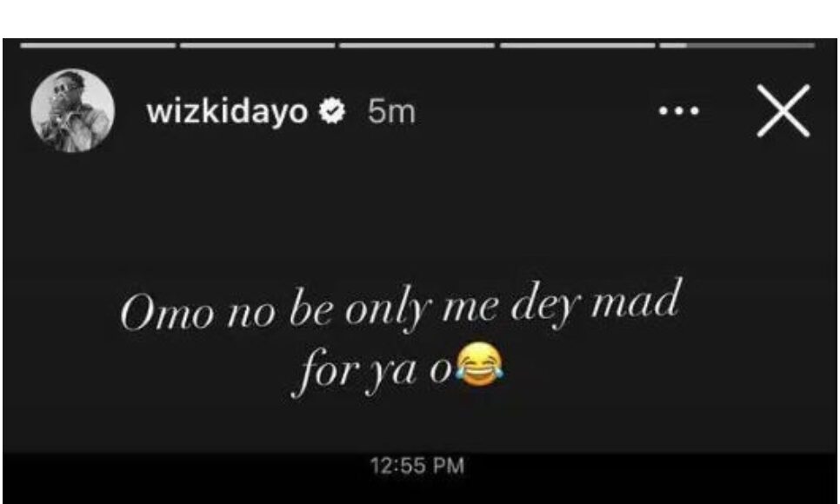Go to the wizkidayo username link
Screen dimensions: 840x504
[x=229, y=111]
